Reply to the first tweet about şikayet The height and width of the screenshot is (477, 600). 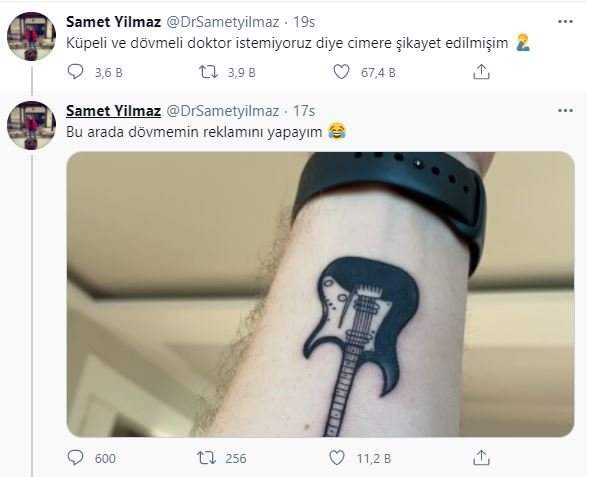click(x=76, y=72)
